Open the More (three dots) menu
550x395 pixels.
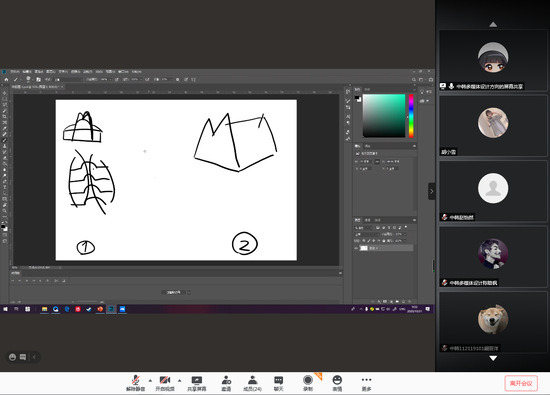(x=366, y=383)
